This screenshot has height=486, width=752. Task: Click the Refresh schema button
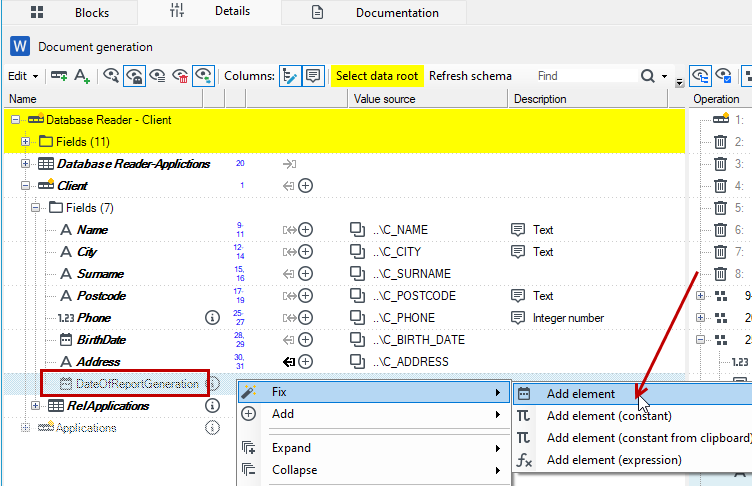click(470, 76)
